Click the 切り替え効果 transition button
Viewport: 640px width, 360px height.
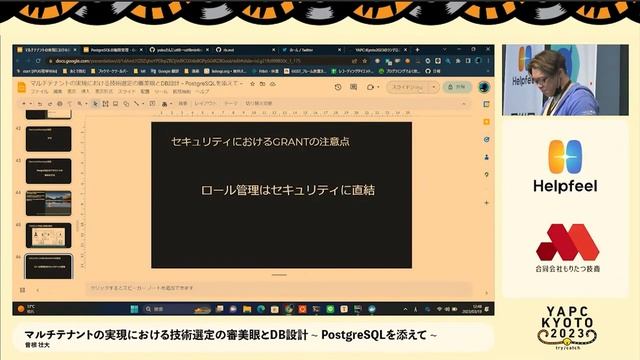tap(258, 104)
